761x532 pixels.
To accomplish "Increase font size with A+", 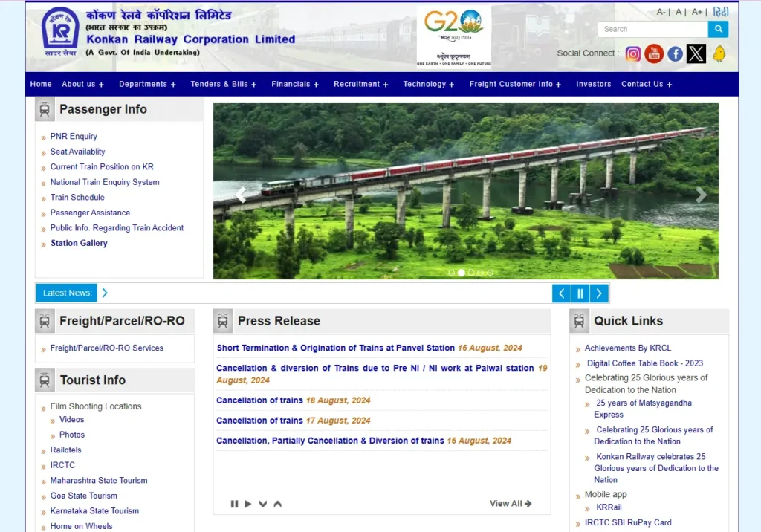I will pyautogui.click(x=697, y=12).
